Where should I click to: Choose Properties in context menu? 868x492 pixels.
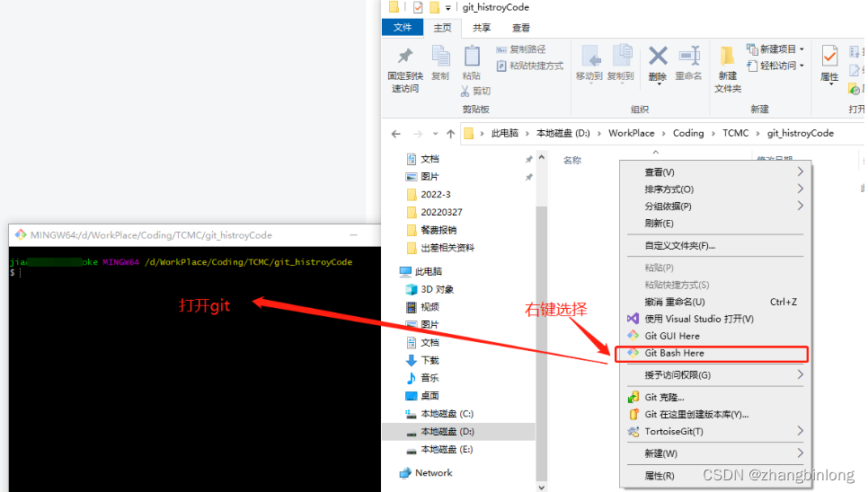715,476
